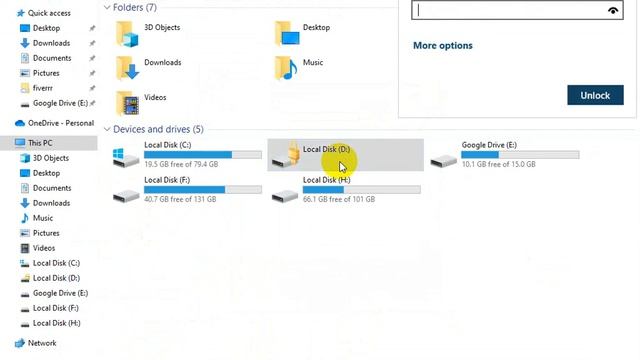Click '10.1 GB free of 15.0 GB' text

[498, 164]
